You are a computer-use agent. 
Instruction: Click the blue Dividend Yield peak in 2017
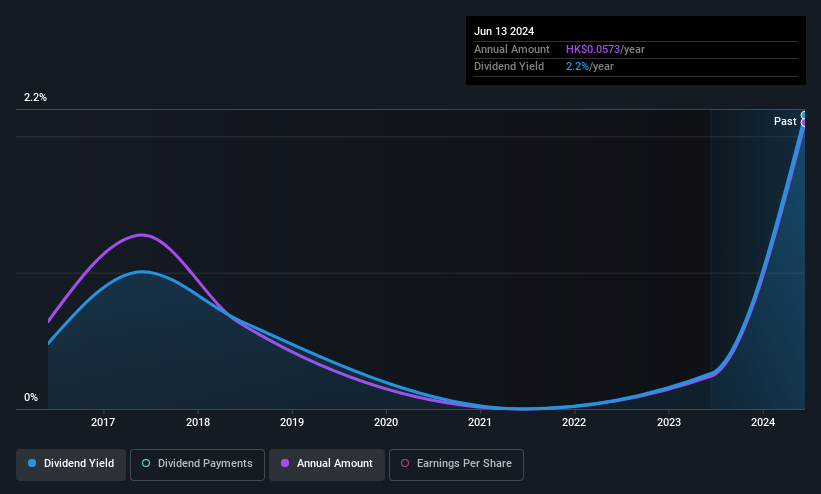[141, 271]
